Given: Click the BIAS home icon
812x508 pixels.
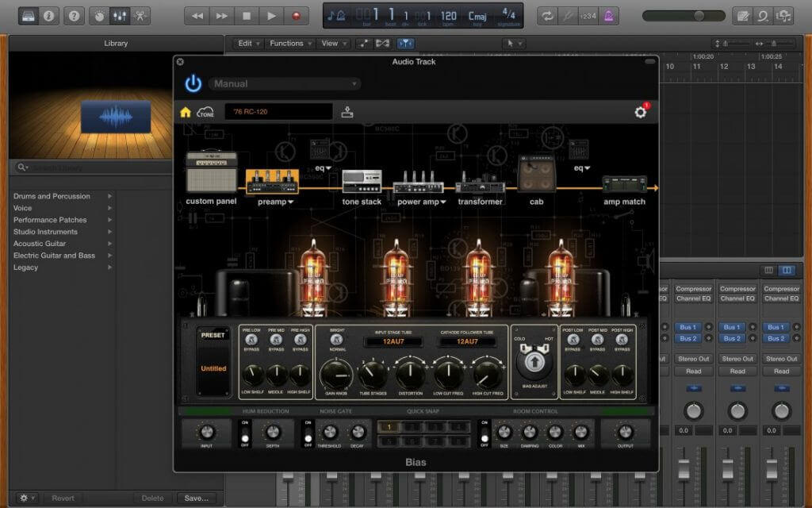Looking at the screenshot, I should (186, 112).
